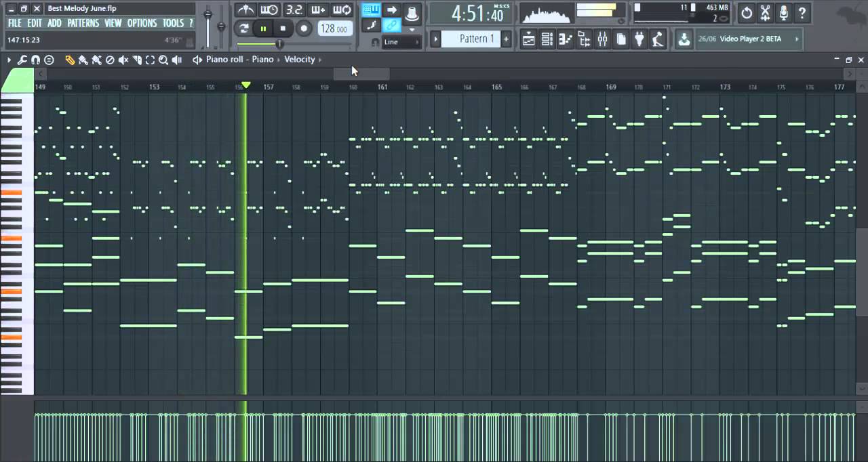This screenshot has height=462, width=868.
Task: Select the Paint brush tool
Action: (83, 60)
